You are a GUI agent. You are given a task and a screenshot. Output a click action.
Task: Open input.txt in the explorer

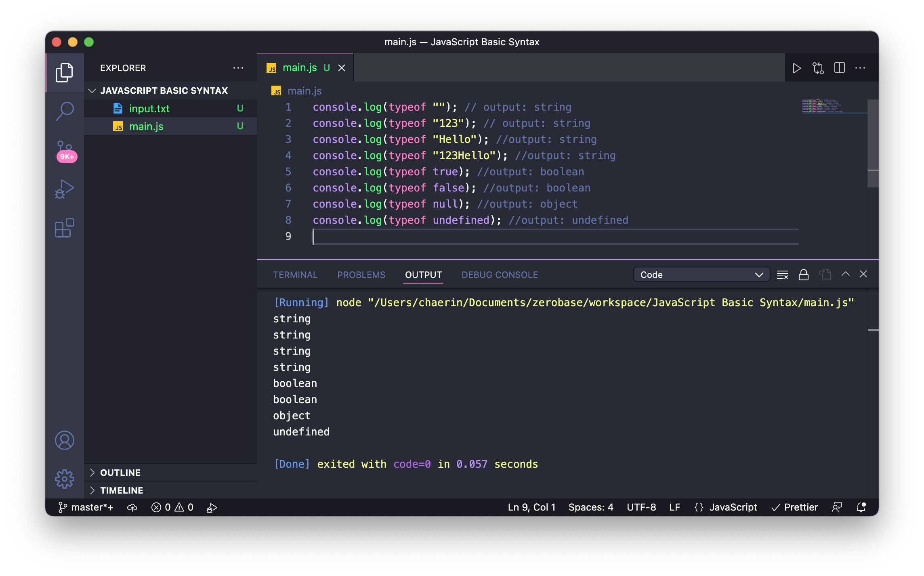(149, 108)
